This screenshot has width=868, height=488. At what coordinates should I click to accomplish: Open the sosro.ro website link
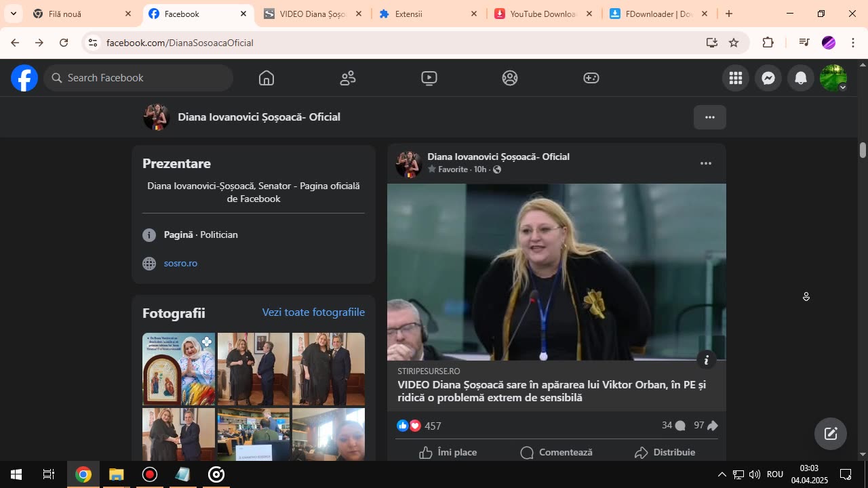click(x=180, y=263)
